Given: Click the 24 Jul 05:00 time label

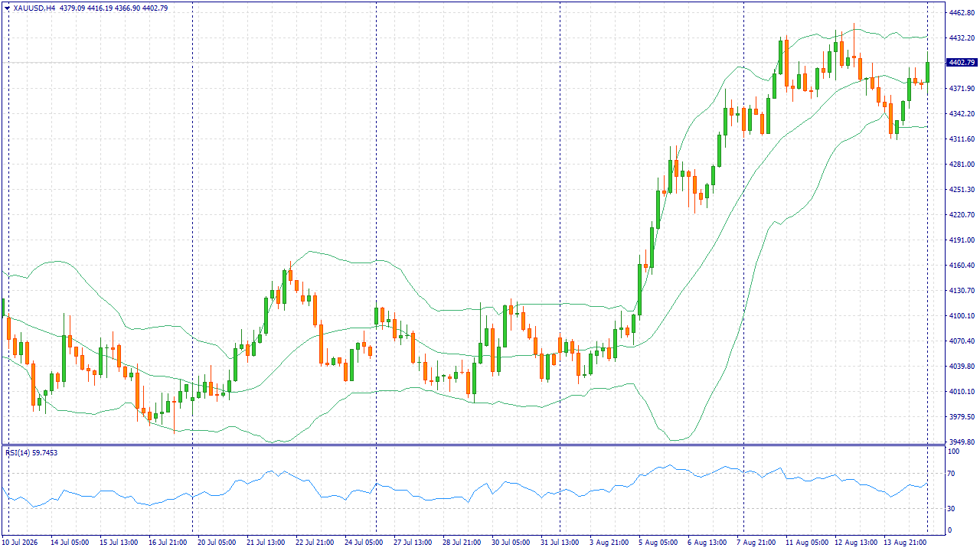Looking at the screenshot, I should [364, 542].
